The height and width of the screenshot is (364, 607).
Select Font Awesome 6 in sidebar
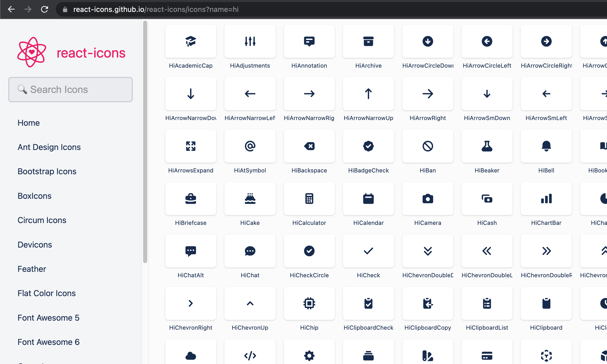click(x=49, y=342)
